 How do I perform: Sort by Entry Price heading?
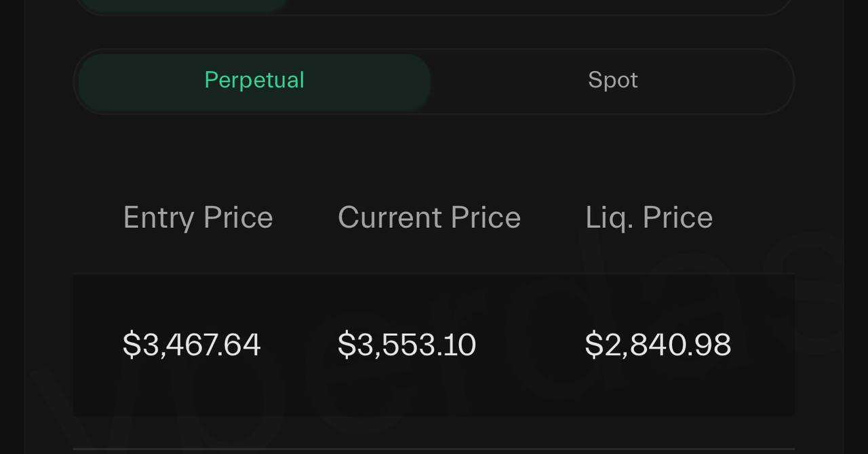[x=198, y=218]
